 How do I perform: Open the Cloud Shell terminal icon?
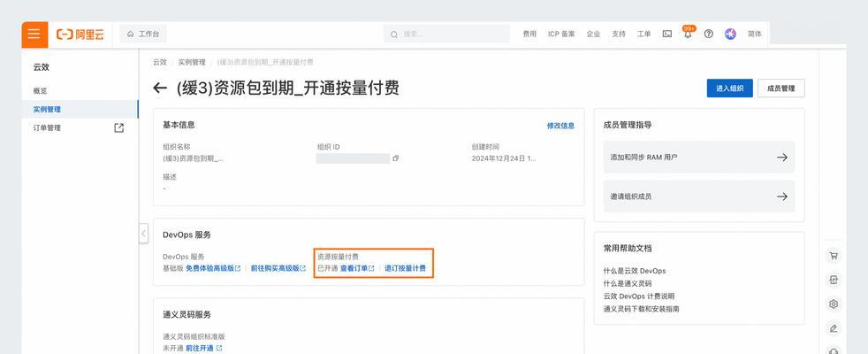(x=667, y=34)
